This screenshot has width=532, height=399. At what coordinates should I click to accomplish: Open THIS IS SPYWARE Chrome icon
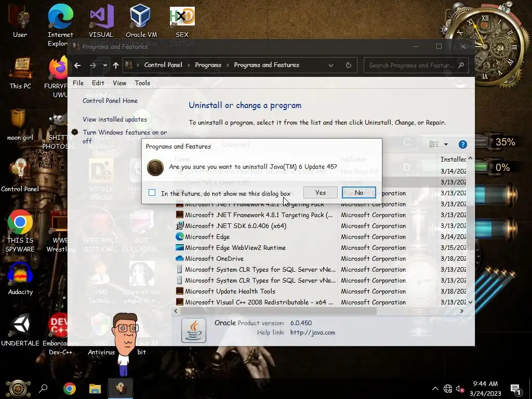coord(20,231)
